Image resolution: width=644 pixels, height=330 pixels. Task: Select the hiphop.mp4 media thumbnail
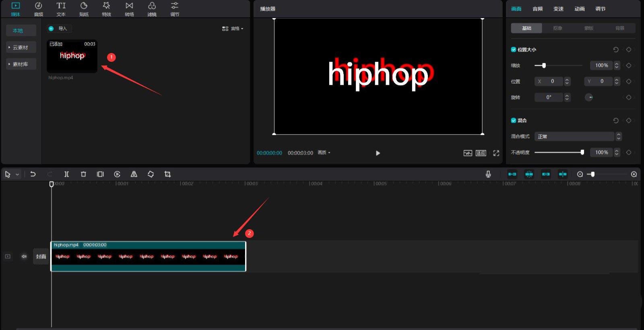(x=72, y=56)
